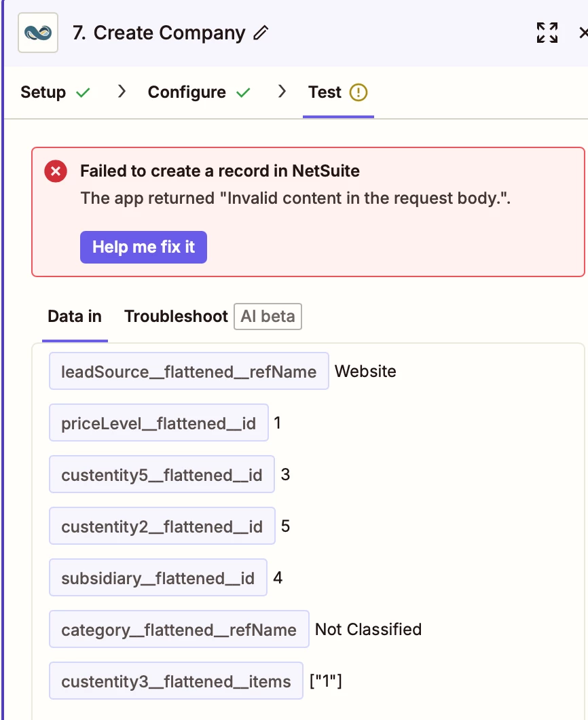Viewport: 588px width, 720px height.
Task: Click the custentity2__flattened__id field label
Action: point(162,526)
